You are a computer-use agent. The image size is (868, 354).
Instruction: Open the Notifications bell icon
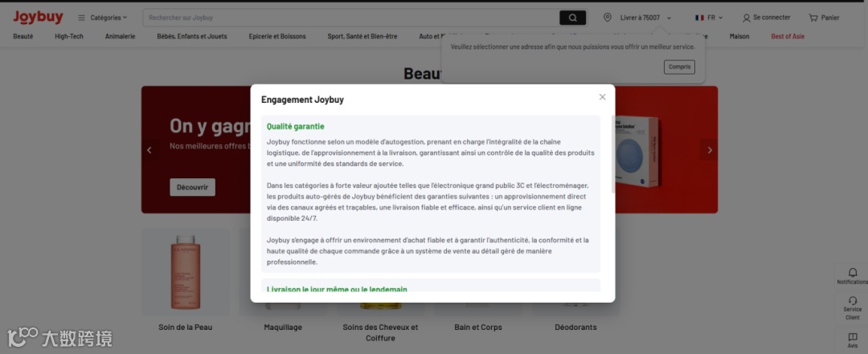[x=853, y=273]
